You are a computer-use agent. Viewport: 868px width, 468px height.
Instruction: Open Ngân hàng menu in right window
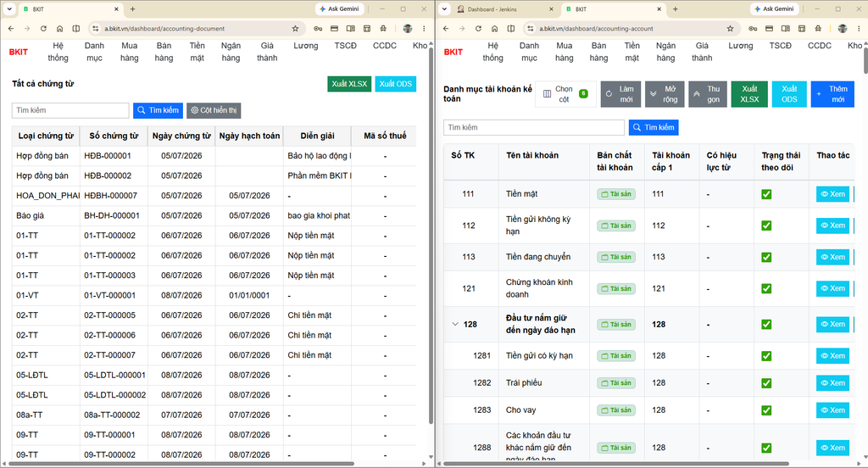click(665, 52)
